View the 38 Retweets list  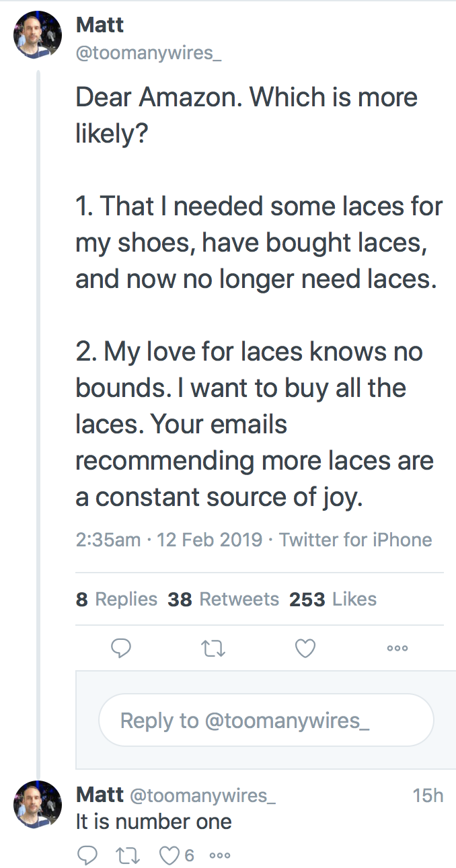point(223,600)
